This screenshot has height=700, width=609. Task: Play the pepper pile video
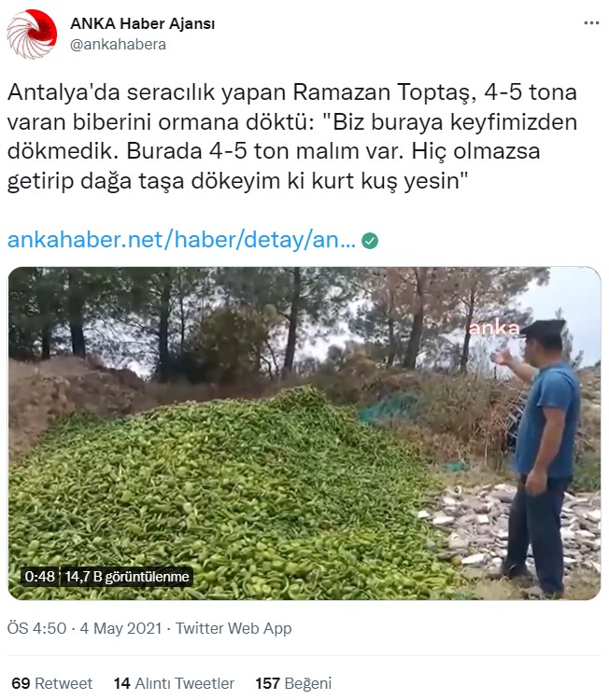[304, 433]
